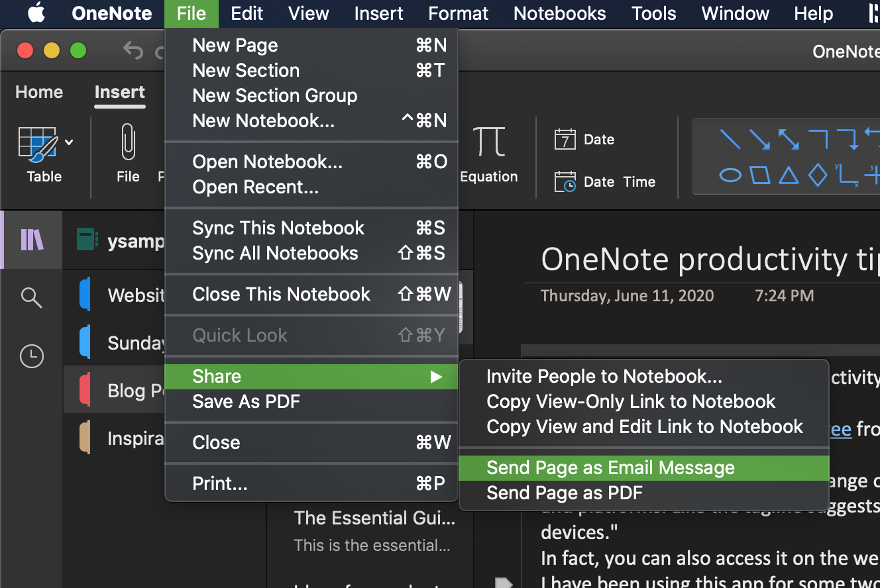Insert a table with the Table icon

[38, 145]
